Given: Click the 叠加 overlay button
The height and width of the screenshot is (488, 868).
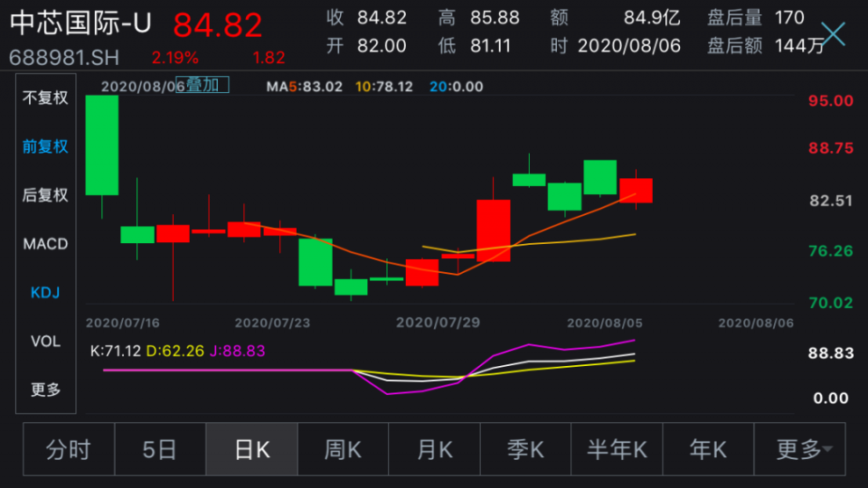Looking at the screenshot, I should coord(202,85).
